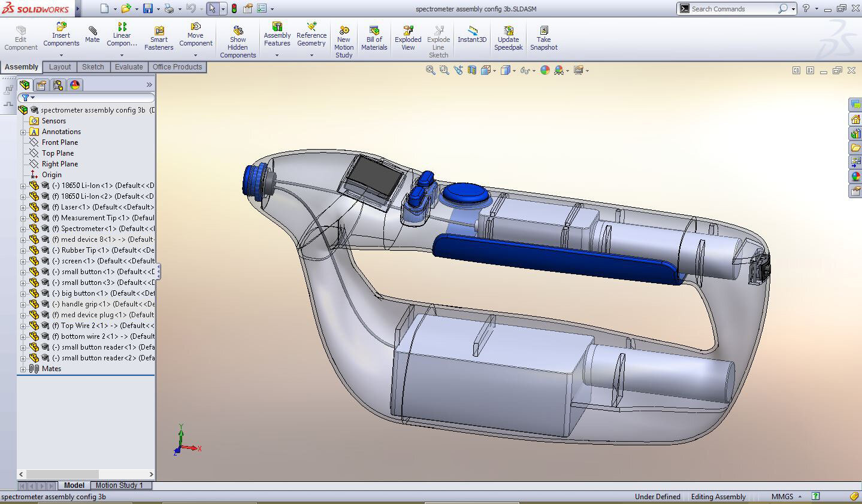Open Reference Geometry
This screenshot has width=862, height=504.
point(311,35)
